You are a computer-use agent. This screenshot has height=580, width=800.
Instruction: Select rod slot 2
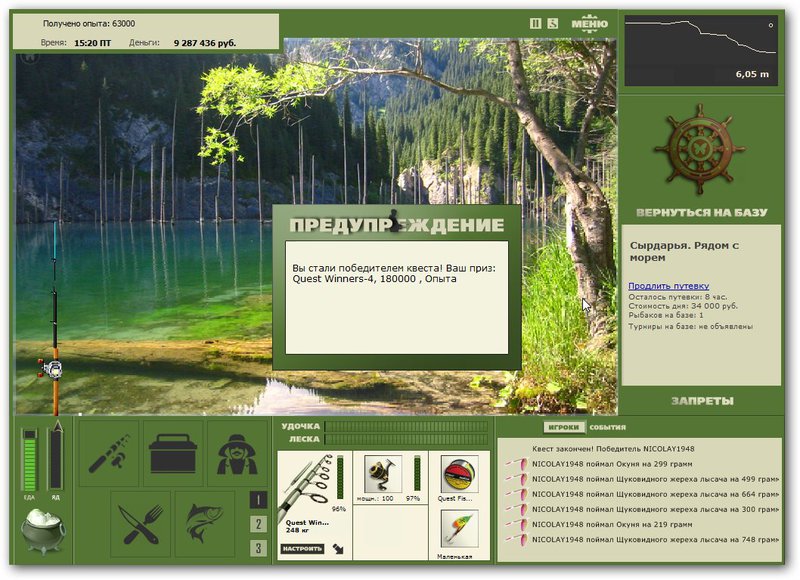click(258, 524)
